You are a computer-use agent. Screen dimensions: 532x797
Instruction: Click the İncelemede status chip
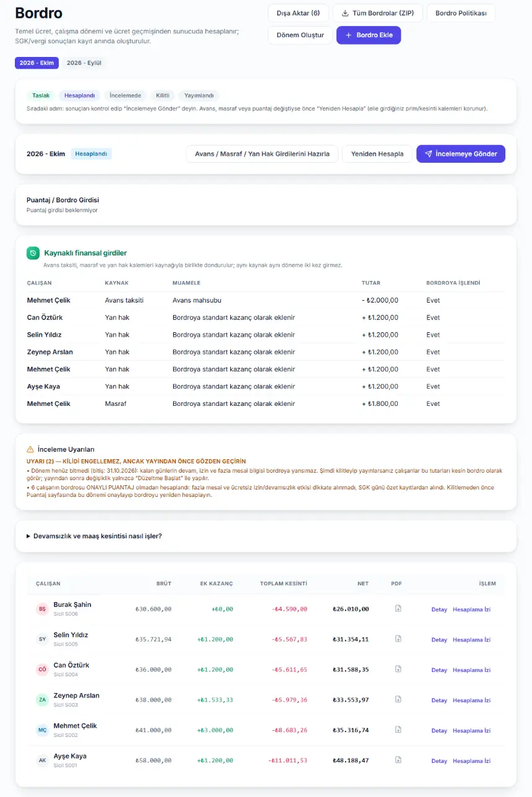(x=126, y=96)
